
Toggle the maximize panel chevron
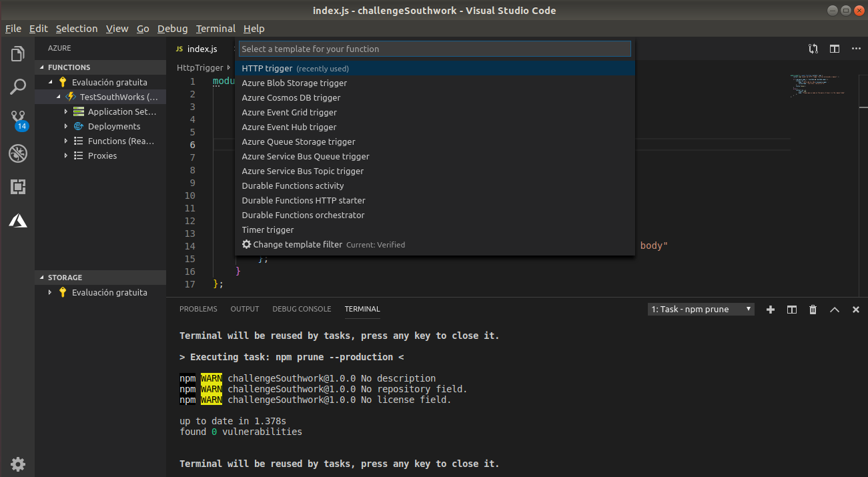click(834, 309)
